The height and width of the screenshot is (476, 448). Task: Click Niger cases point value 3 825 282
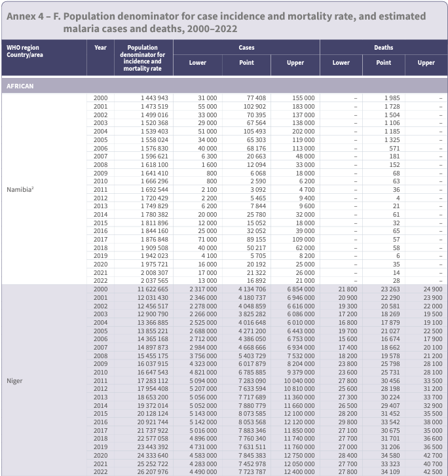click(252, 314)
